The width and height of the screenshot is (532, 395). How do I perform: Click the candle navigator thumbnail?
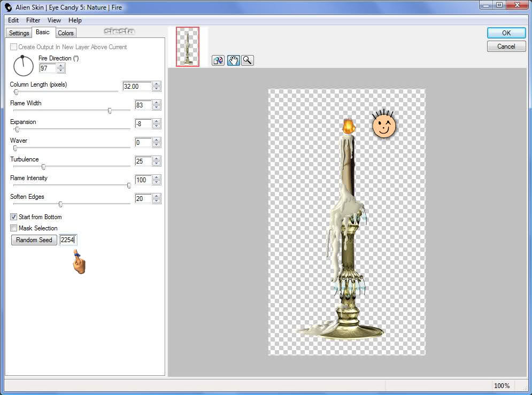tap(187, 47)
